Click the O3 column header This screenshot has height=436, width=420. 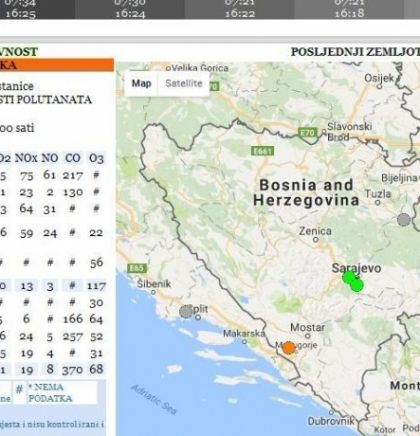96,158
